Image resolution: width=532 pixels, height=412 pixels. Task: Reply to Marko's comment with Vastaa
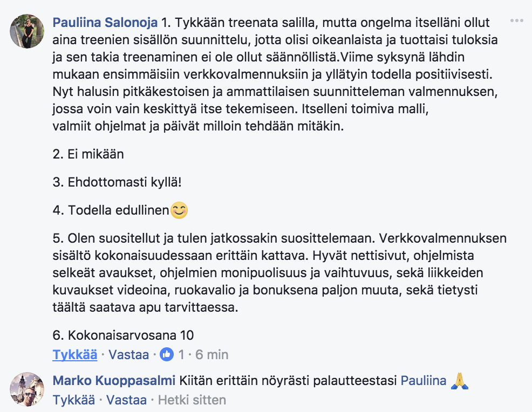127,400
